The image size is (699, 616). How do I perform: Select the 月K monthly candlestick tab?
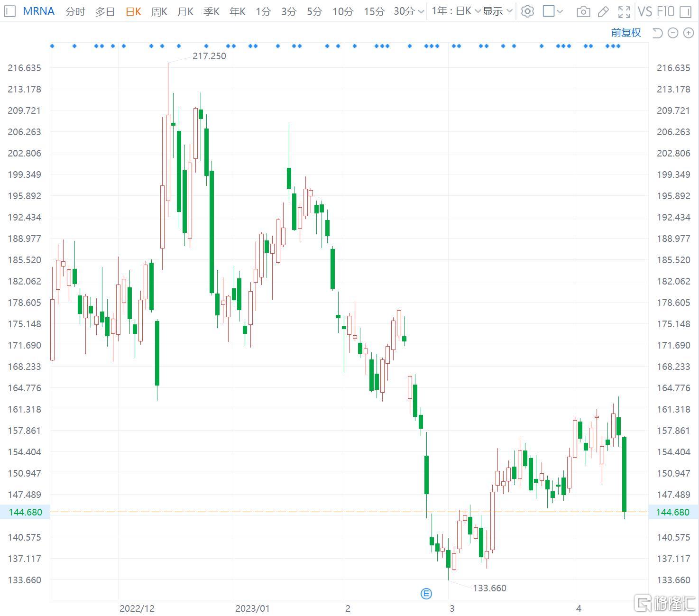click(x=185, y=11)
